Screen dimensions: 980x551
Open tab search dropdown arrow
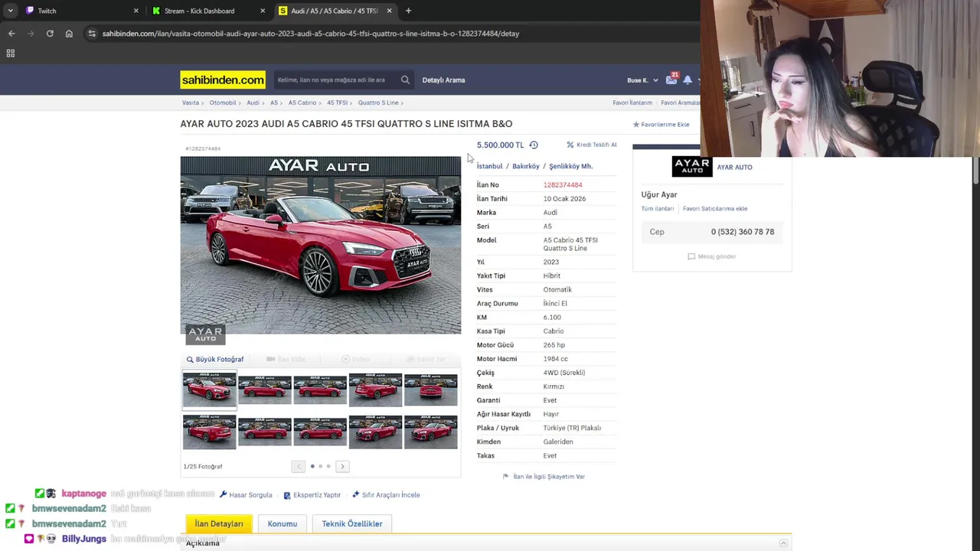tap(10, 11)
